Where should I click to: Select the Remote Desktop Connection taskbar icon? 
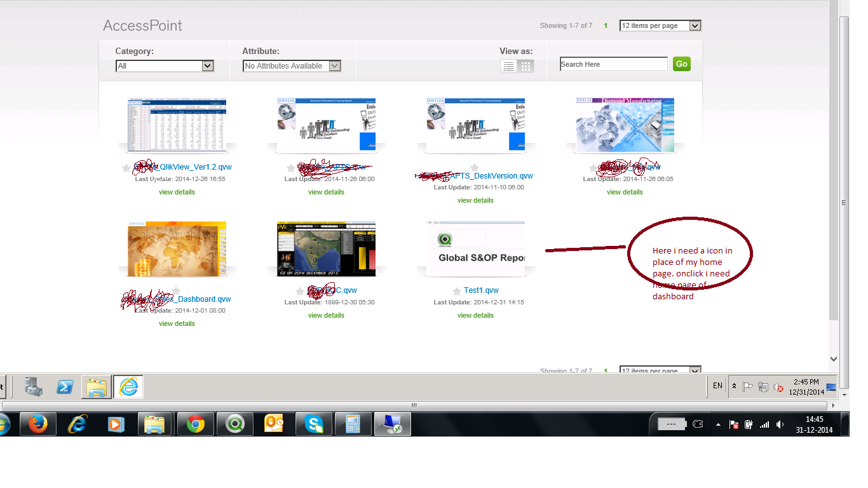pyautogui.click(x=393, y=424)
